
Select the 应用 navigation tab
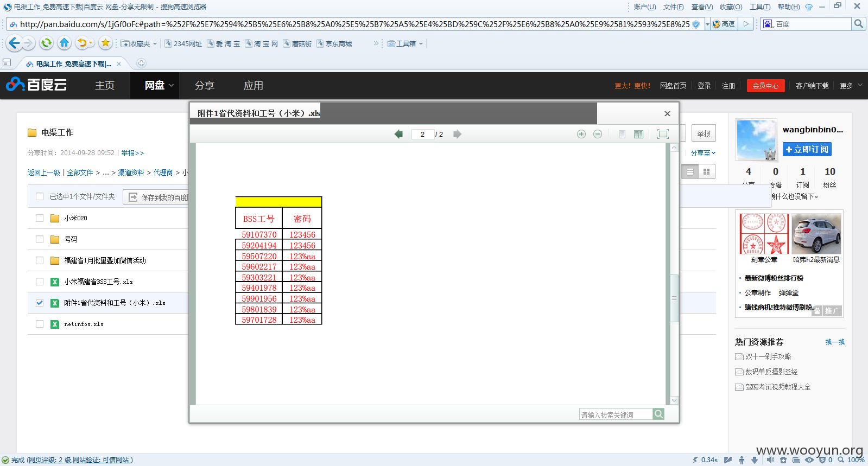(x=254, y=85)
